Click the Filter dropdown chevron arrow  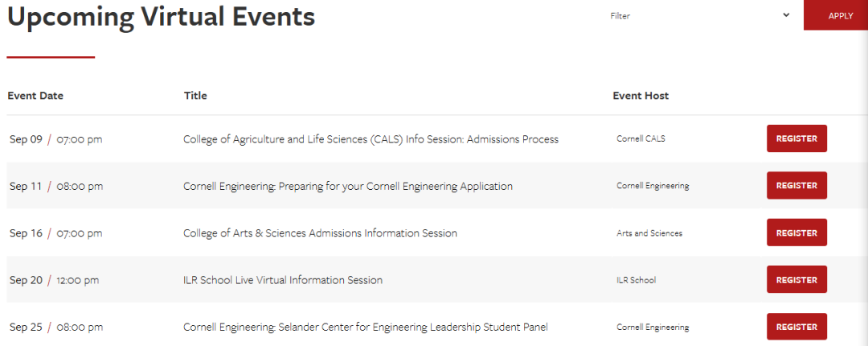(786, 15)
